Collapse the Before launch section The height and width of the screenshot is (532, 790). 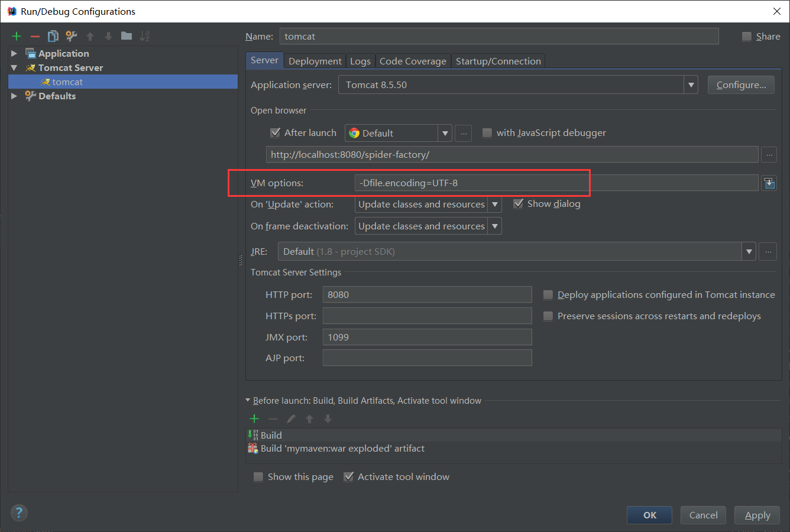248,400
